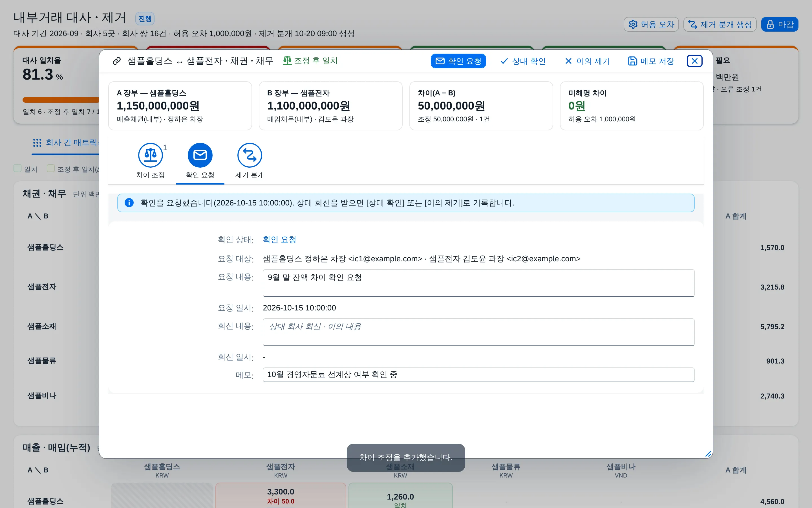Viewport: 812px width, 508px height.
Task: Close the reconciliation detail dialog
Action: 694,61
